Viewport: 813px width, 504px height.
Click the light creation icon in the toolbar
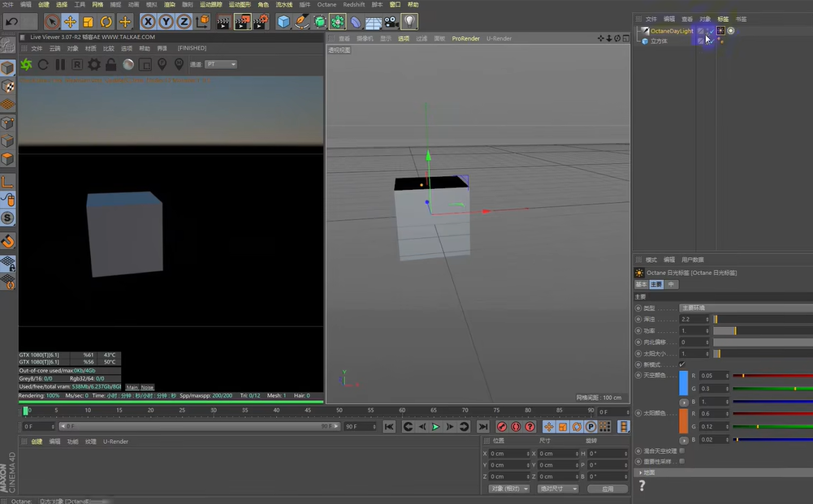click(x=410, y=20)
